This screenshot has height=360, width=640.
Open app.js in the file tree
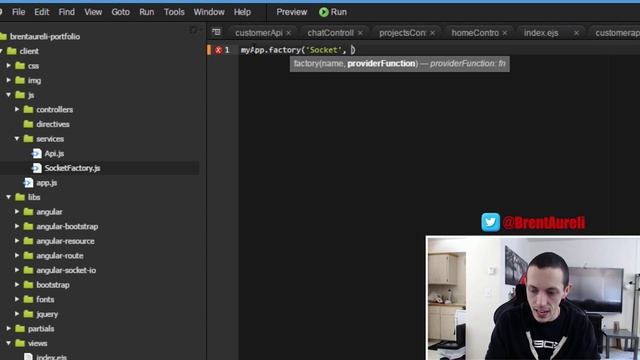click(x=47, y=183)
